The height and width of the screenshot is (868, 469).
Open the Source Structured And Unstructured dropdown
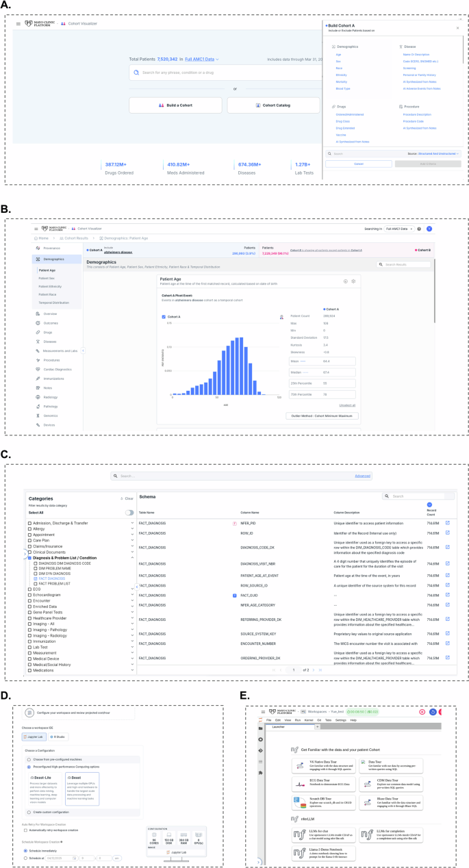click(x=439, y=154)
